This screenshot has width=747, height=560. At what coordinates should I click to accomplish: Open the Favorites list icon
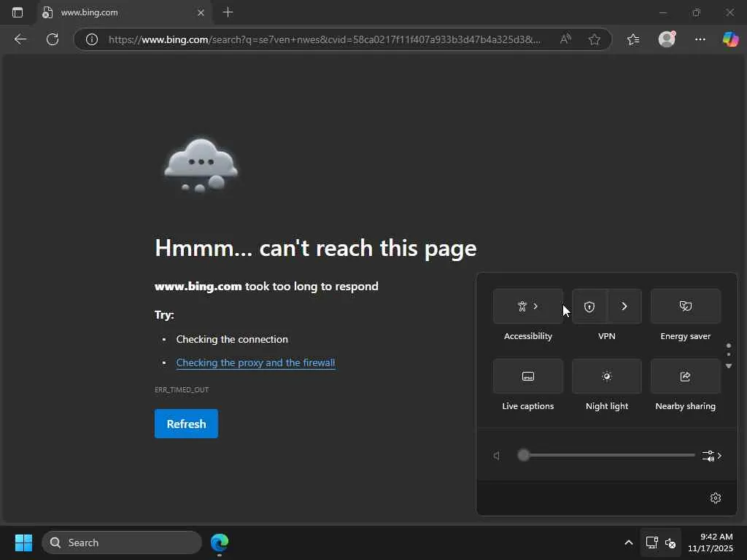(633, 39)
